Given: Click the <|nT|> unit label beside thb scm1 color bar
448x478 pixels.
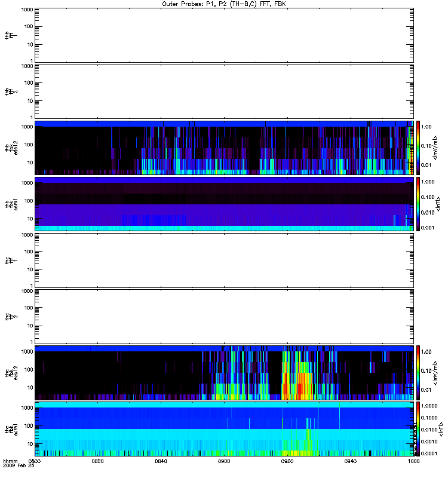Looking at the screenshot, I should [x=438, y=204].
